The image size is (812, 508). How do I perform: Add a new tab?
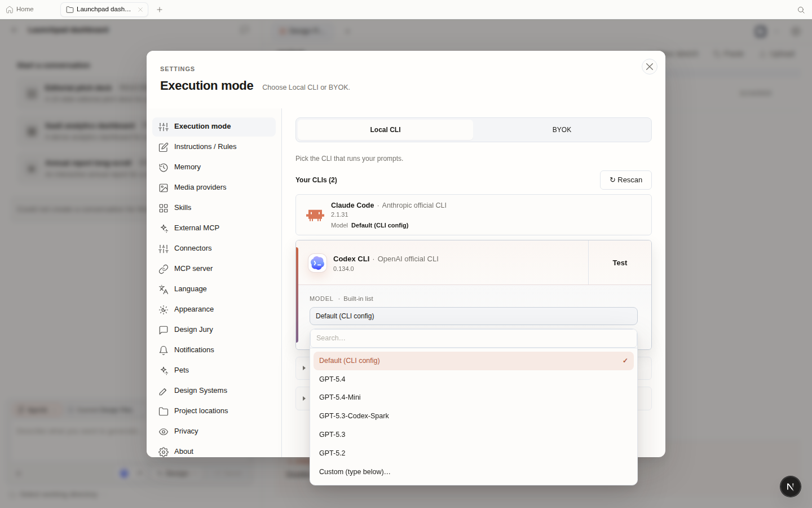(x=160, y=10)
